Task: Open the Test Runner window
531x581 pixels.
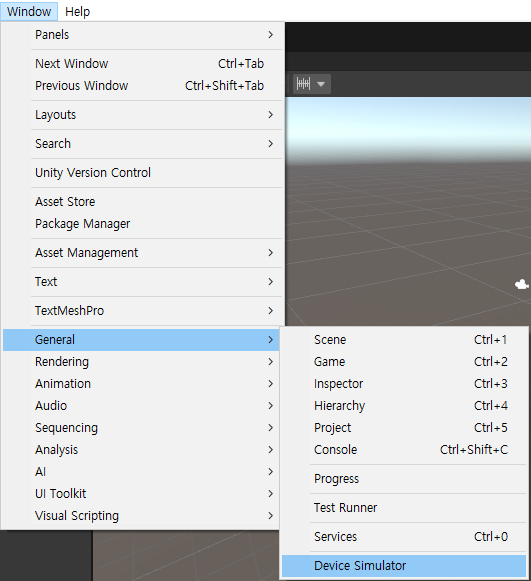Action: [404, 508]
